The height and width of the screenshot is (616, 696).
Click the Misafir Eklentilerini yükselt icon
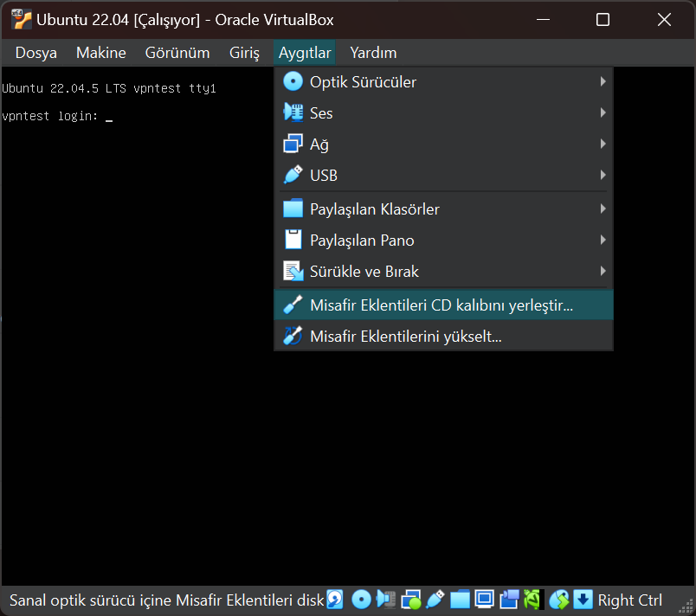pyautogui.click(x=293, y=336)
